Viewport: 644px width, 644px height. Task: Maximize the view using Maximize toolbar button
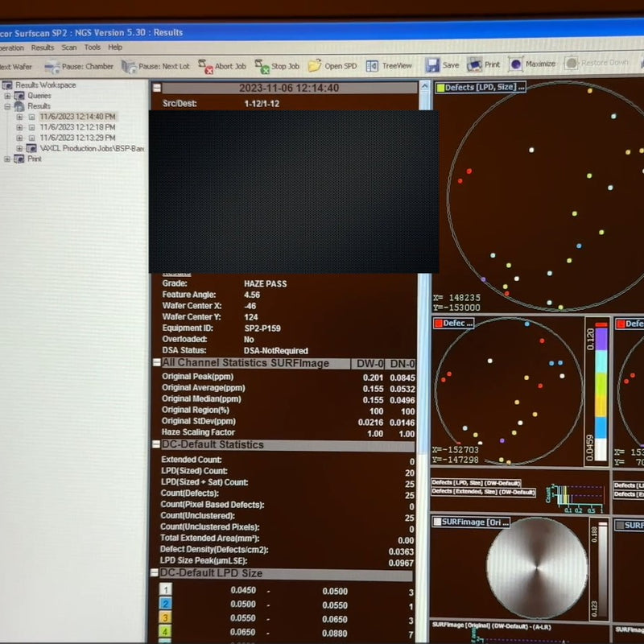514,64
